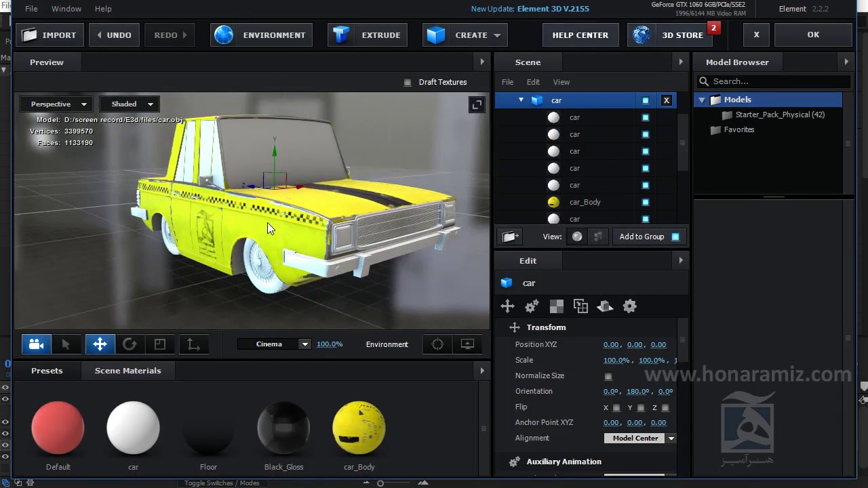Click the axis orientation tool icon
The width and height of the screenshot is (868, 488).
[x=193, y=344]
